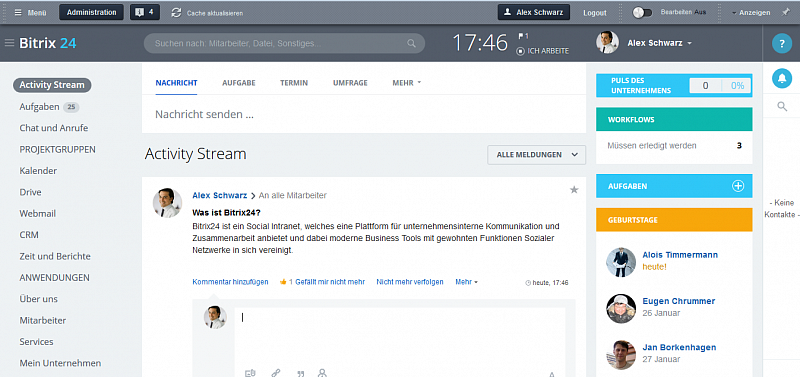The width and height of the screenshot is (800, 377).
Task: Click the attach file icon in comment editor
Action: pos(249,373)
